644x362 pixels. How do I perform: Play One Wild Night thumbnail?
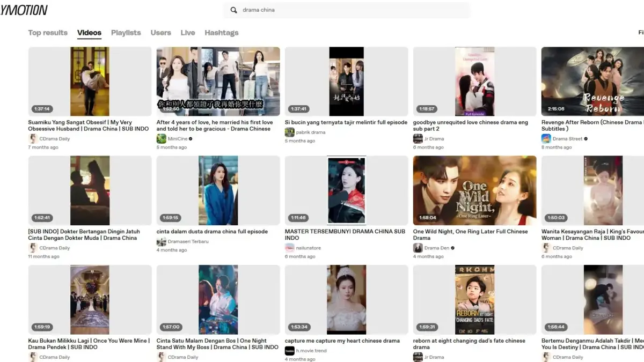(x=474, y=190)
